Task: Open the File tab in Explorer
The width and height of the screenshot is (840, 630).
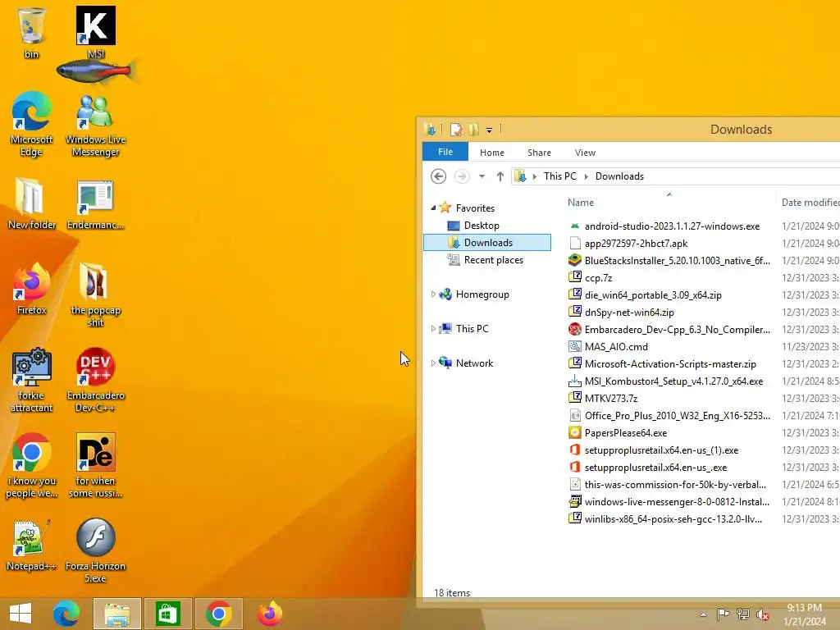Action: point(445,152)
